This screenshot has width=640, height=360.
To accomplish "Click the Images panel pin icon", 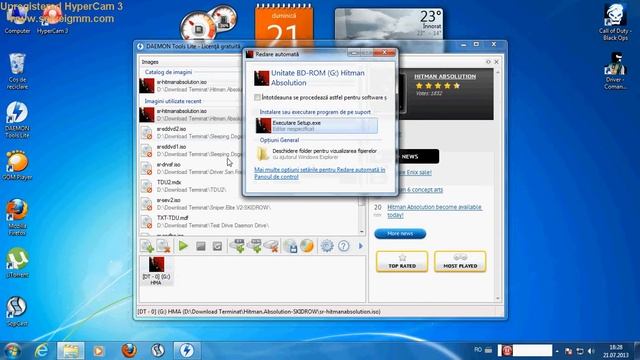I will (488, 62).
